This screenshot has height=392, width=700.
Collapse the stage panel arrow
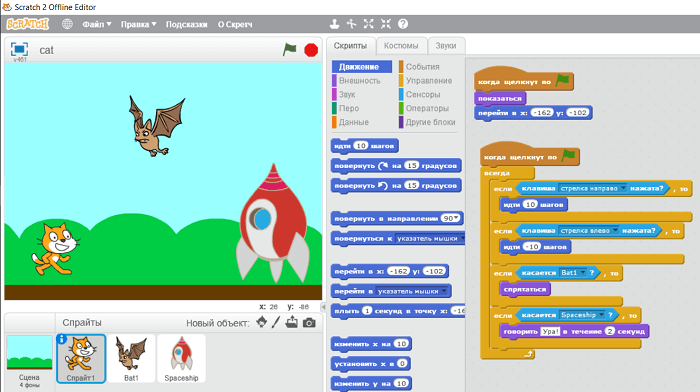point(324,307)
